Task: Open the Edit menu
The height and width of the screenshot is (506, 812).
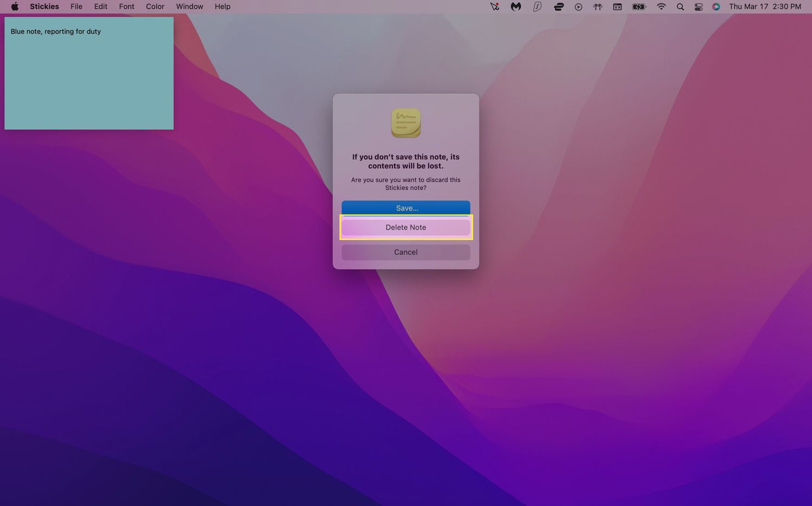Action: coord(101,6)
